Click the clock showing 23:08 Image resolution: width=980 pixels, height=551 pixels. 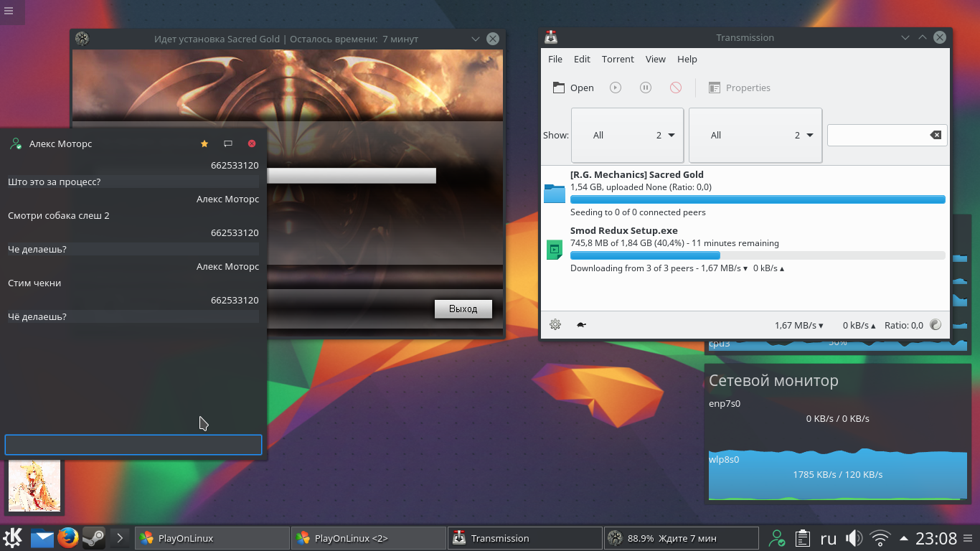point(936,538)
